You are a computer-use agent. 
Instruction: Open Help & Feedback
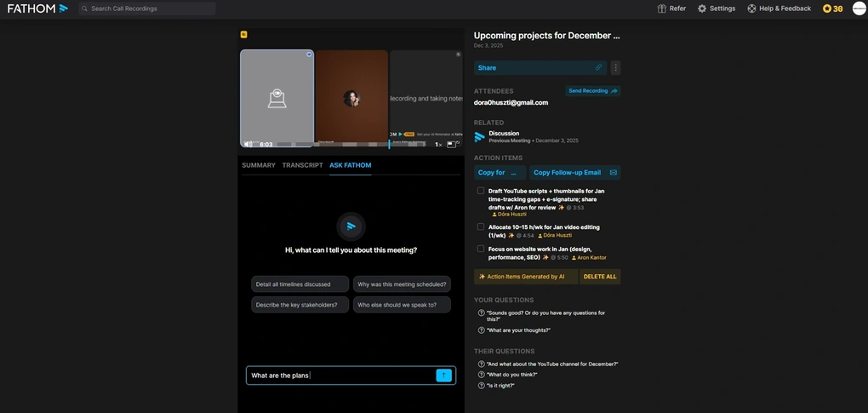click(751, 9)
